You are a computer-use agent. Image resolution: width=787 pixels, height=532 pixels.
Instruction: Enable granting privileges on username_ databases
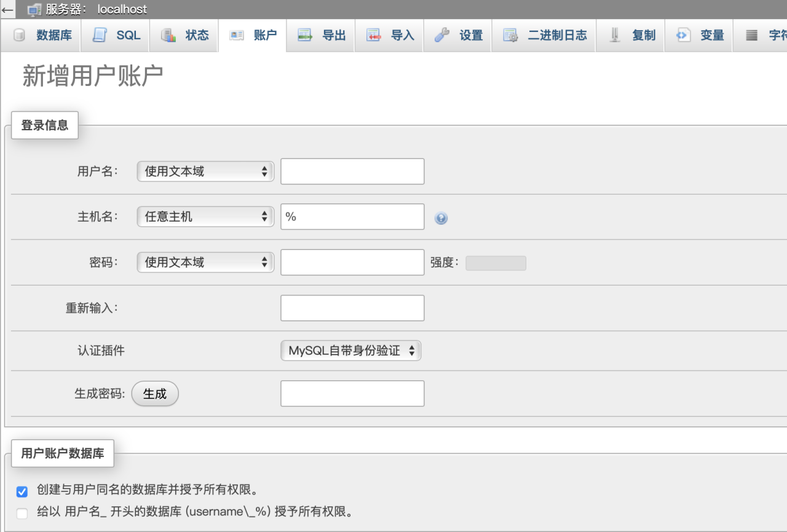pos(22,513)
